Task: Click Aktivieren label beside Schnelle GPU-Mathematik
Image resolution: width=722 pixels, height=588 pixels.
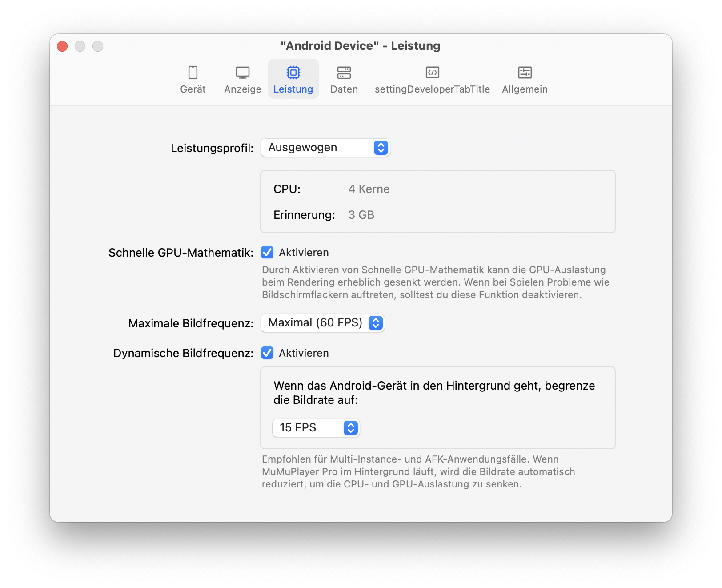Action: (304, 253)
